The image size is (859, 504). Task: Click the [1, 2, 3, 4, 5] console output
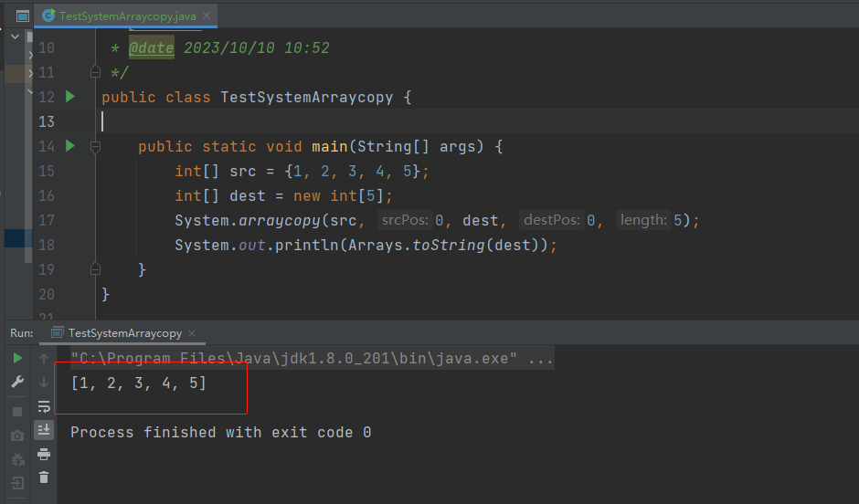139,383
